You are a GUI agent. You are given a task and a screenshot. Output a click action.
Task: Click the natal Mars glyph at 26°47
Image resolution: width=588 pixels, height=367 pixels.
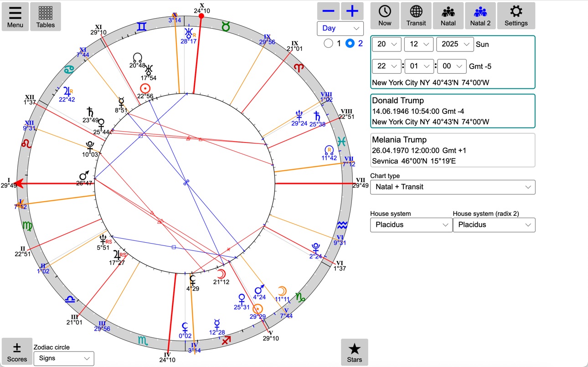[x=84, y=176]
